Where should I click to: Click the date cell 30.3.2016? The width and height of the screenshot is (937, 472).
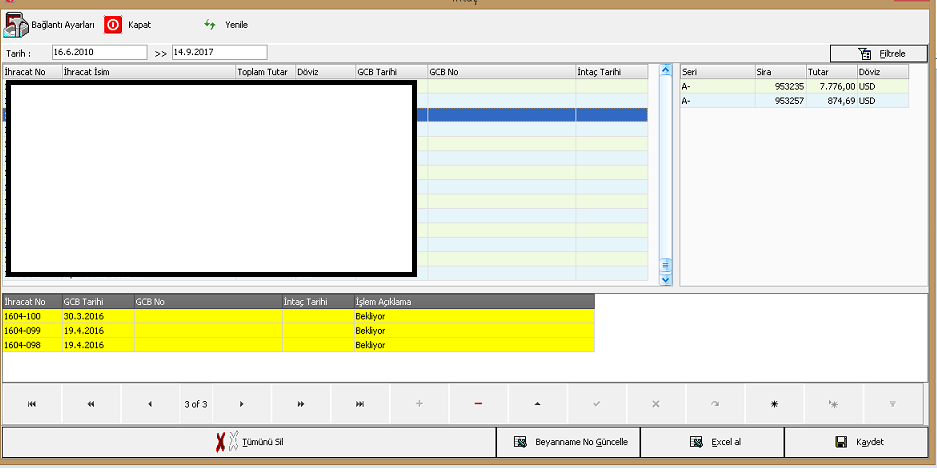[x=99, y=316]
